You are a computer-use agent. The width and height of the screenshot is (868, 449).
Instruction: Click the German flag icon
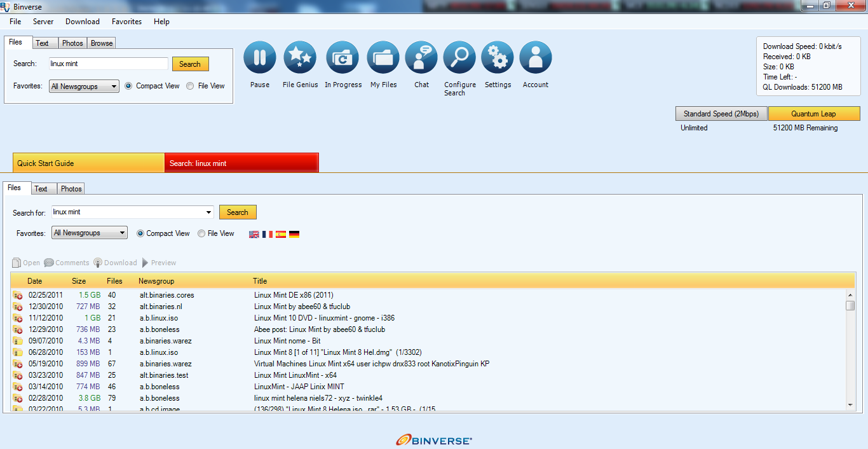[294, 234]
